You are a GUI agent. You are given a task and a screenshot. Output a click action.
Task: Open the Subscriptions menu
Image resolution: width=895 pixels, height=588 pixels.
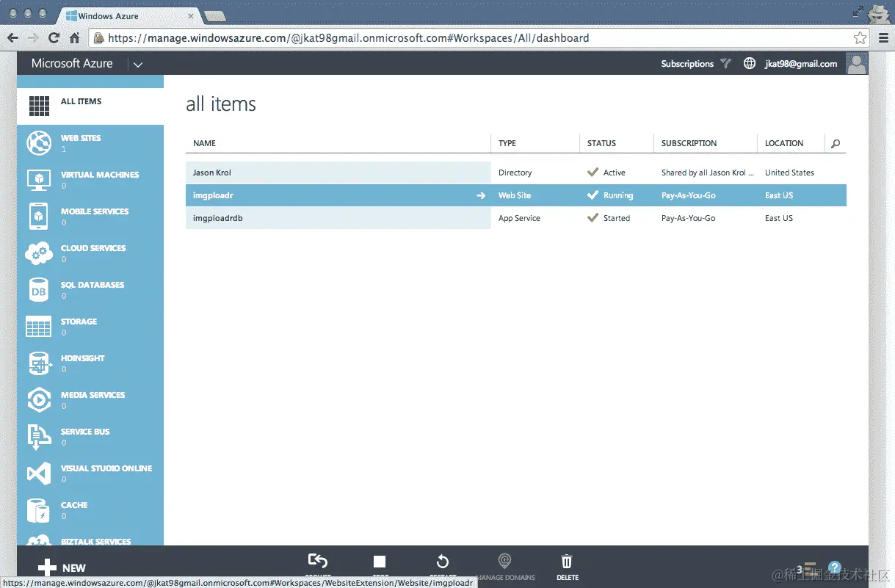pos(687,64)
